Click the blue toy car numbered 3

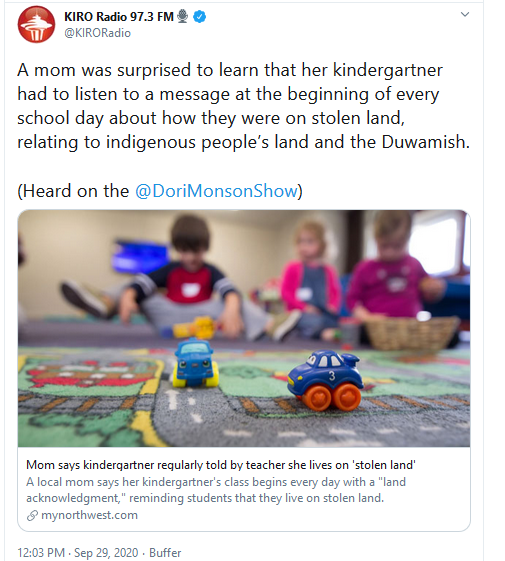point(325,380)
